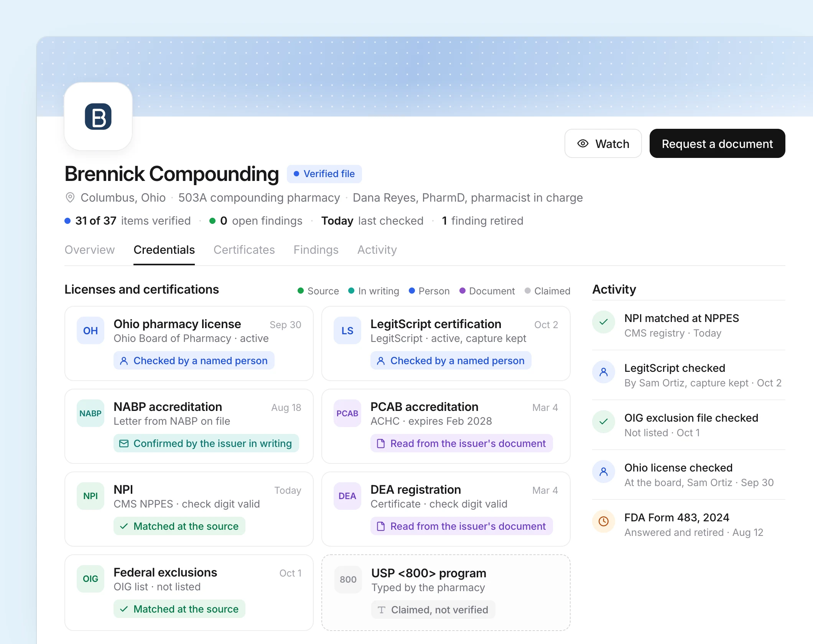Click the green Source legend dot
This screenshot has height=644, width=813.
[301, 291]
